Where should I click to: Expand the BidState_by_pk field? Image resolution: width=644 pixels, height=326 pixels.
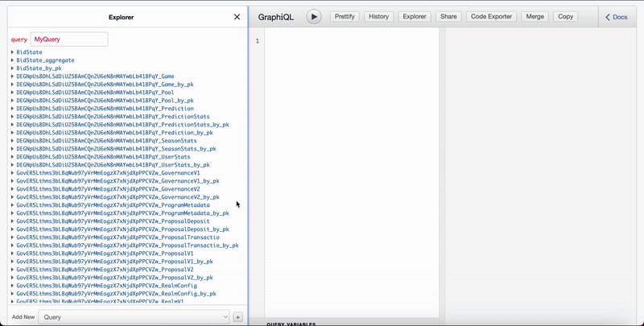click(x=39, y=68)
